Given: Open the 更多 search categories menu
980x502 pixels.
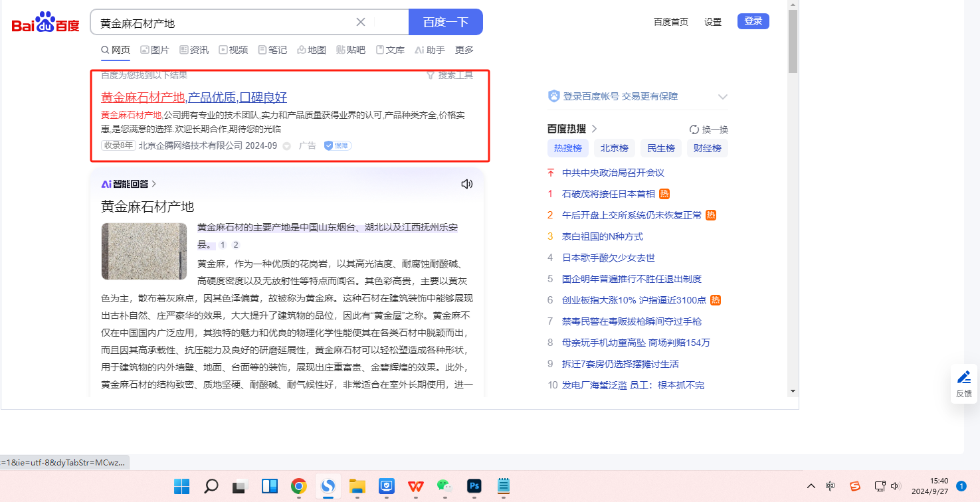Looking at the screenshot, I should coord(464,50).
